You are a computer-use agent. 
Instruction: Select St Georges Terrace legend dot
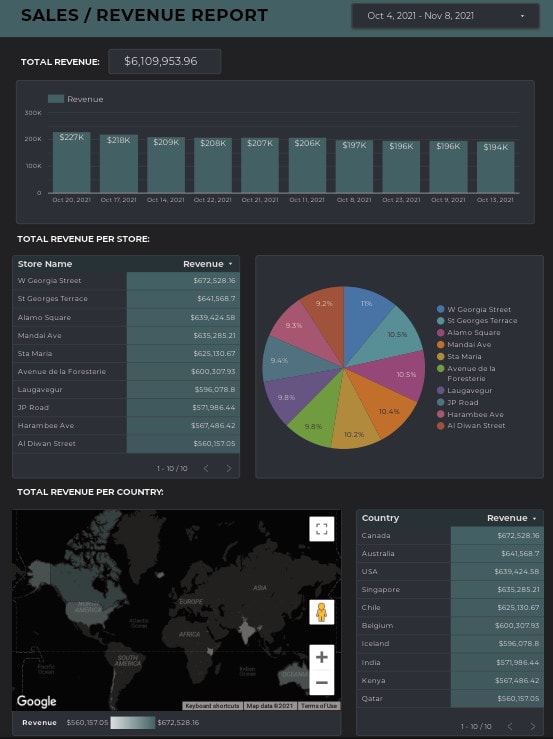(440, 320)
